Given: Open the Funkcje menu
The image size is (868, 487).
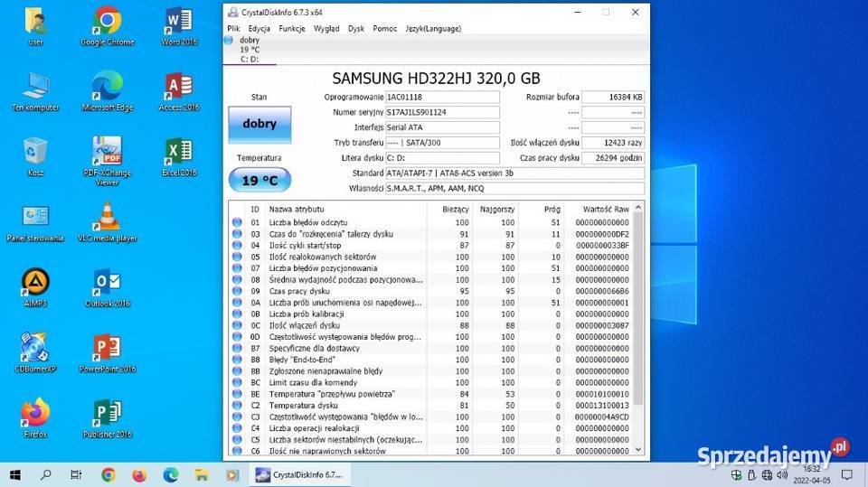Looking at the screenshot, I should (292, 28).
